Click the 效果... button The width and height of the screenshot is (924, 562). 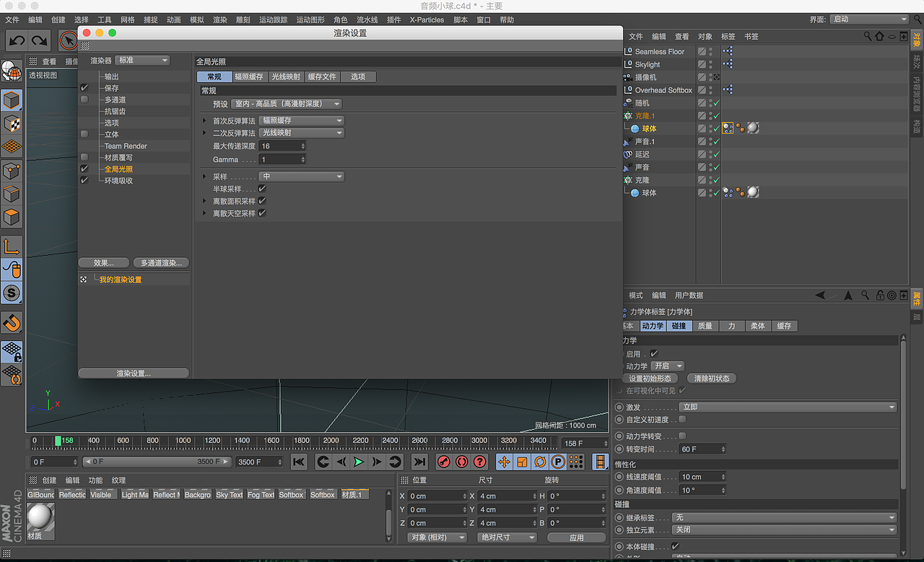[105, 263]
